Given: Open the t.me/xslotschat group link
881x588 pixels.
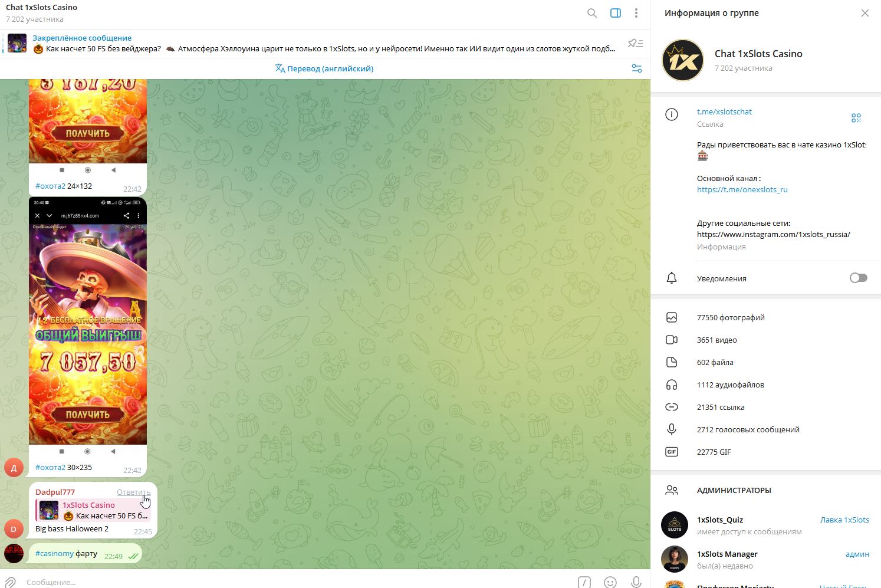Looking at the screenshot, I should point(724,111).
